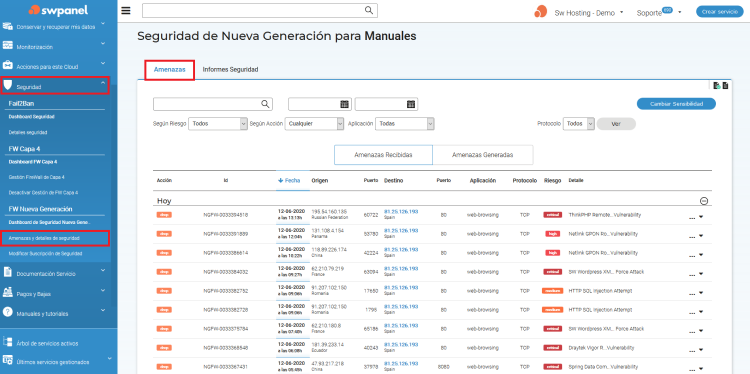Click the search magnifier in the top bar
This screenshot has height=374, width=750.
click(369, 10)
